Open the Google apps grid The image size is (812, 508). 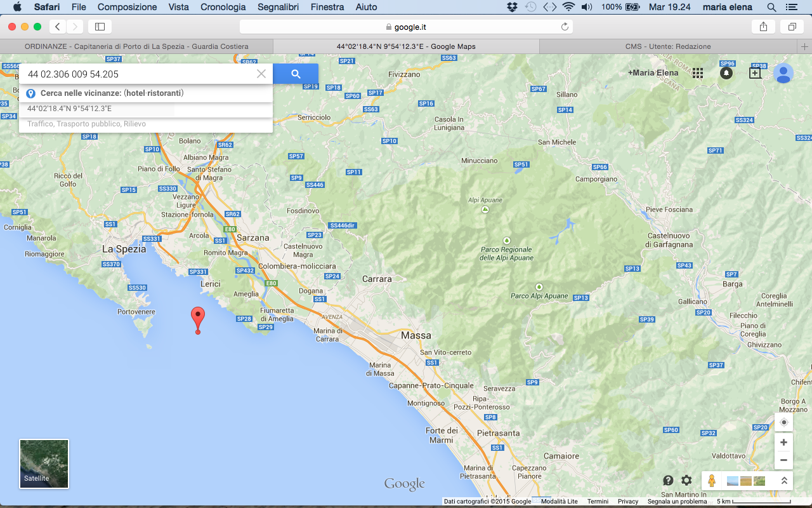point(698,73)
